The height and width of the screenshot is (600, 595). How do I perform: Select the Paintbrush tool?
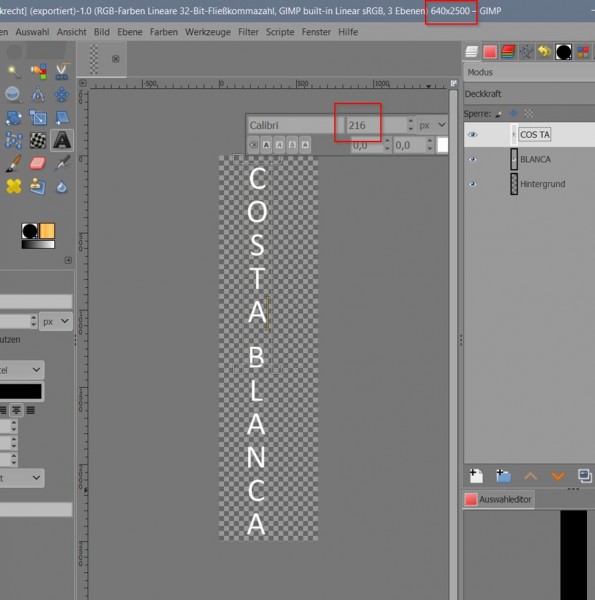click(x=14, y=164)
